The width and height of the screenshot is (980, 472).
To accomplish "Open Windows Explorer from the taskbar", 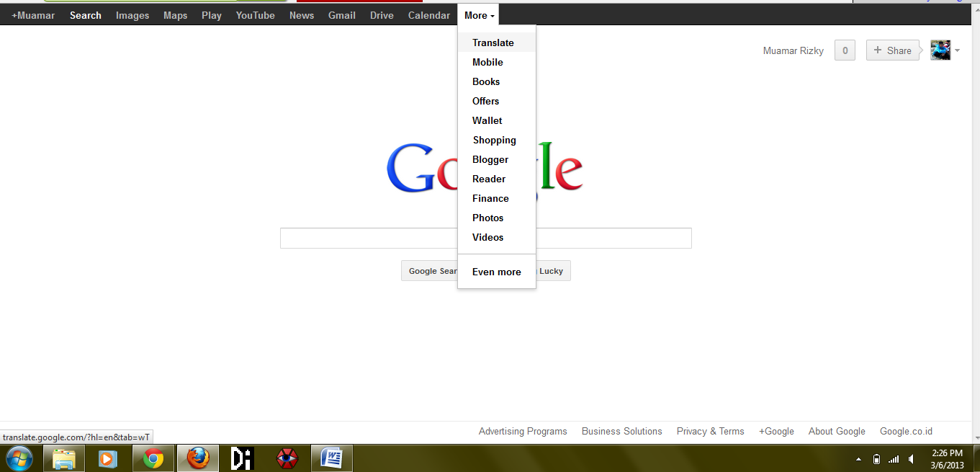I will [63, 458].
